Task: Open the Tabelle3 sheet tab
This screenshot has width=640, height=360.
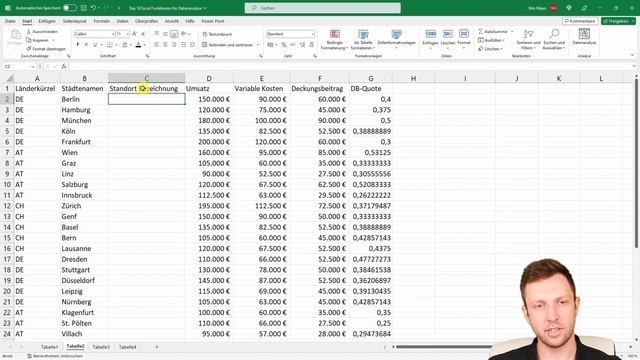Action: point(101,347)
